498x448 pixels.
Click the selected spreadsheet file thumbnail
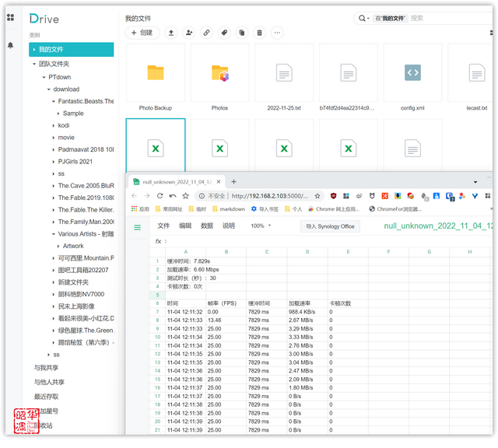pos(156,145)
